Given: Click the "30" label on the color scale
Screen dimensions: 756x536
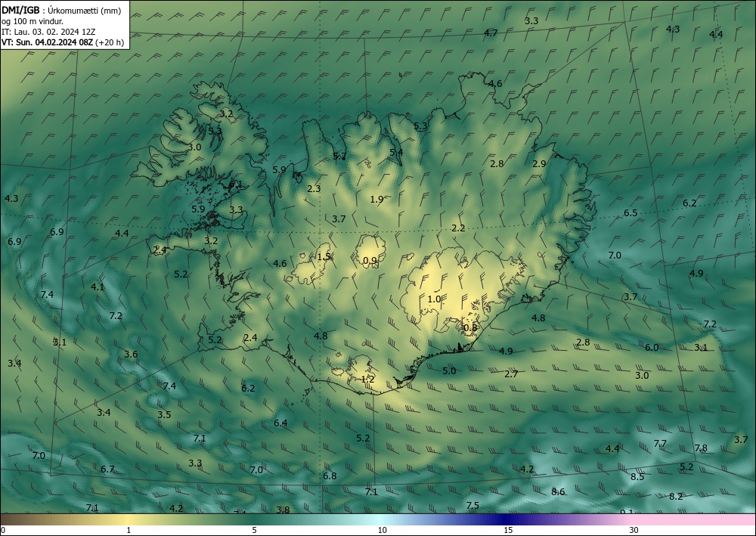Looking at the screenshot, I should [x=634, y=531].
